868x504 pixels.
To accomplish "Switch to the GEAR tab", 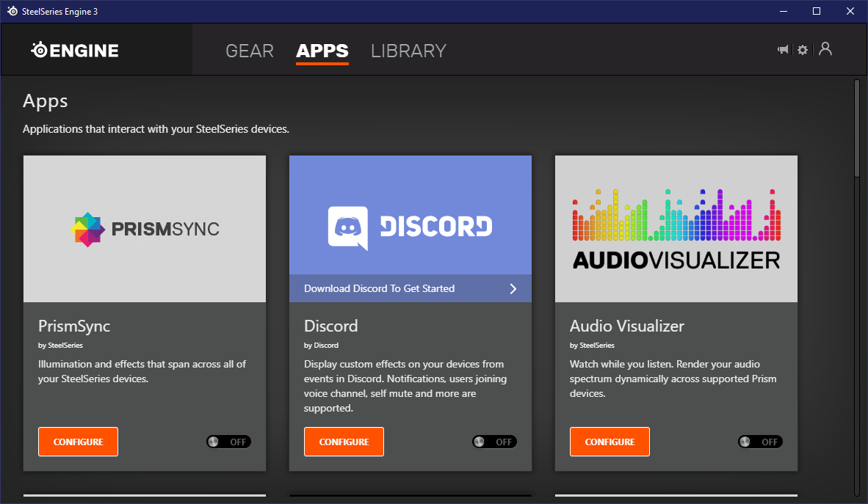I will coord(250,51).
